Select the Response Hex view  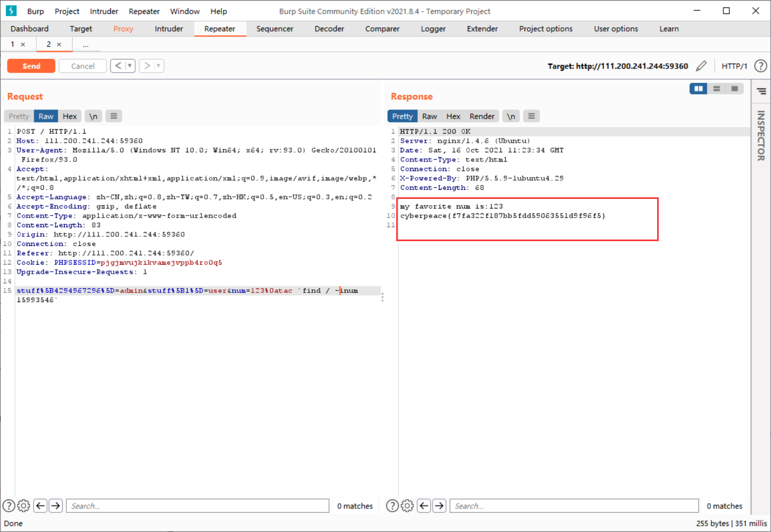(x=453, y=116)
